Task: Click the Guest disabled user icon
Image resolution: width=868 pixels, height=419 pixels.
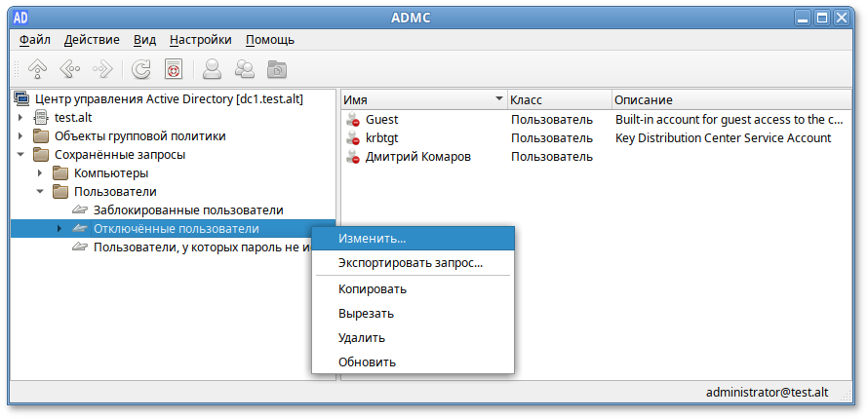Action: pos(353,120)
